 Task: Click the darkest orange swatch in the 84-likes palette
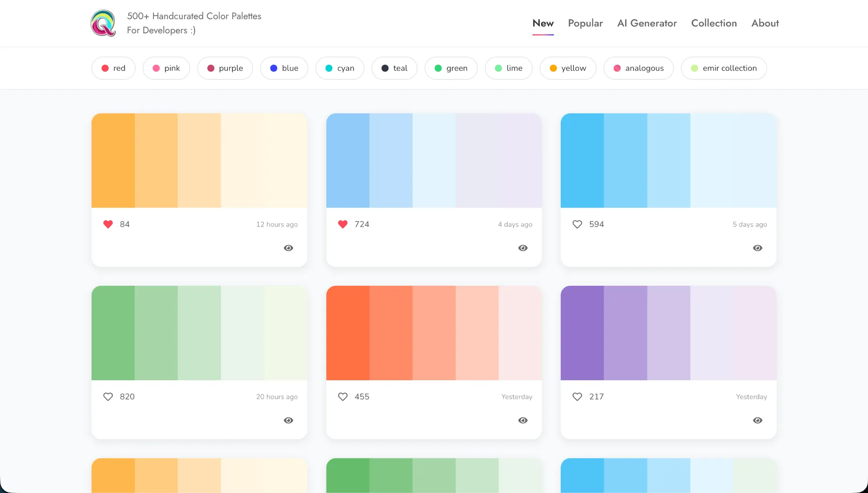pos(113,160)
